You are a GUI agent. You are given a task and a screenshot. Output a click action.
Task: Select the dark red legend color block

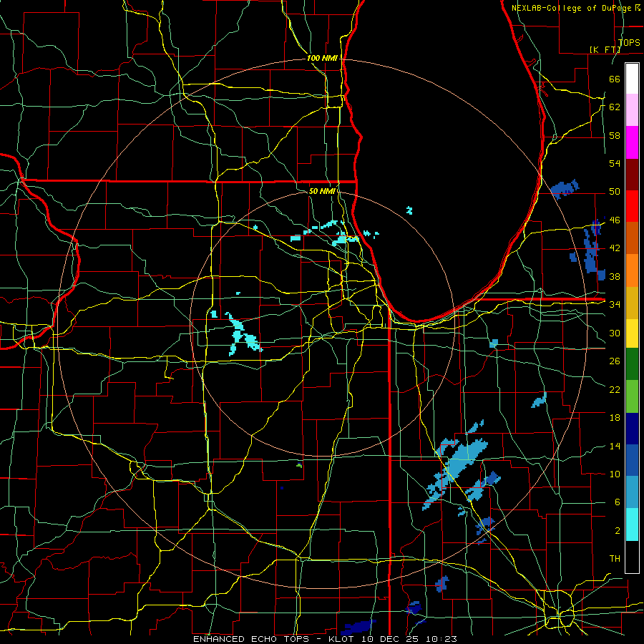(x=632, y=175)
